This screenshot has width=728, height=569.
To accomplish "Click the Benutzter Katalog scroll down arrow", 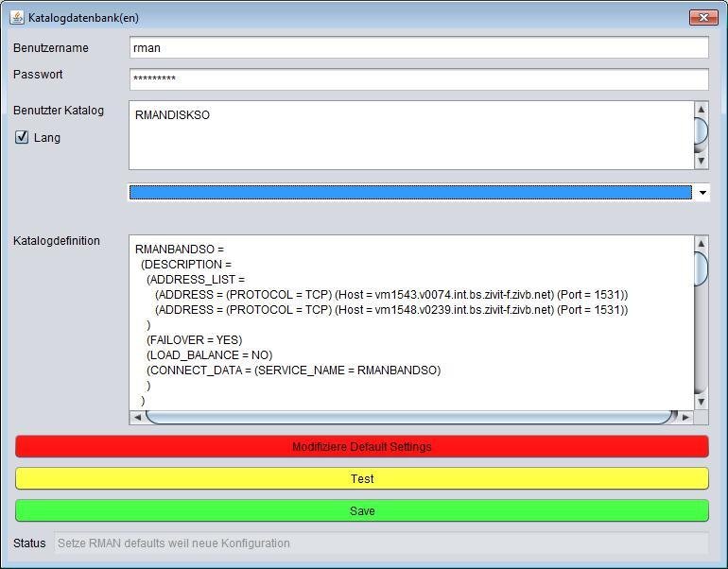I will coord(702,161).
